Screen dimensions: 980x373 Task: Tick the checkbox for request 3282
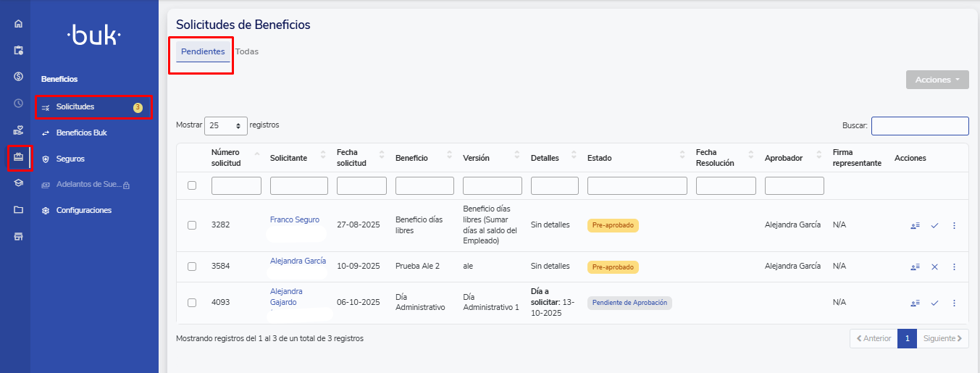pyautogui.click(x=192, y=225)
